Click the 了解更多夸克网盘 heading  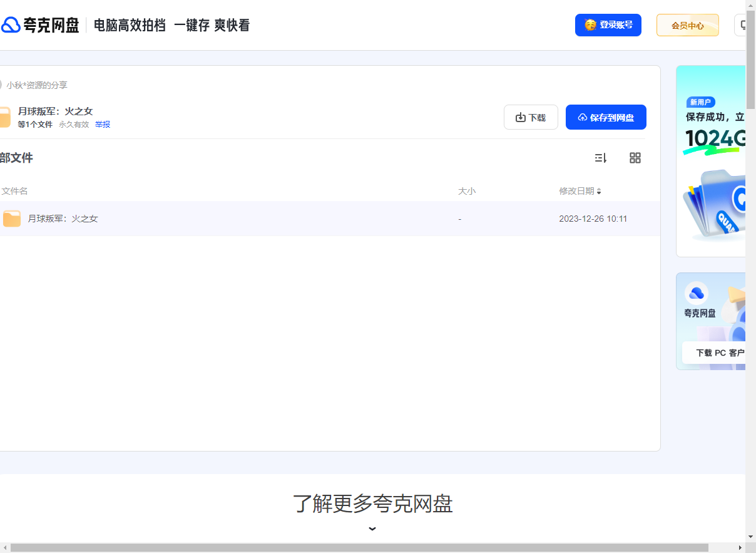tap(373, 504)
